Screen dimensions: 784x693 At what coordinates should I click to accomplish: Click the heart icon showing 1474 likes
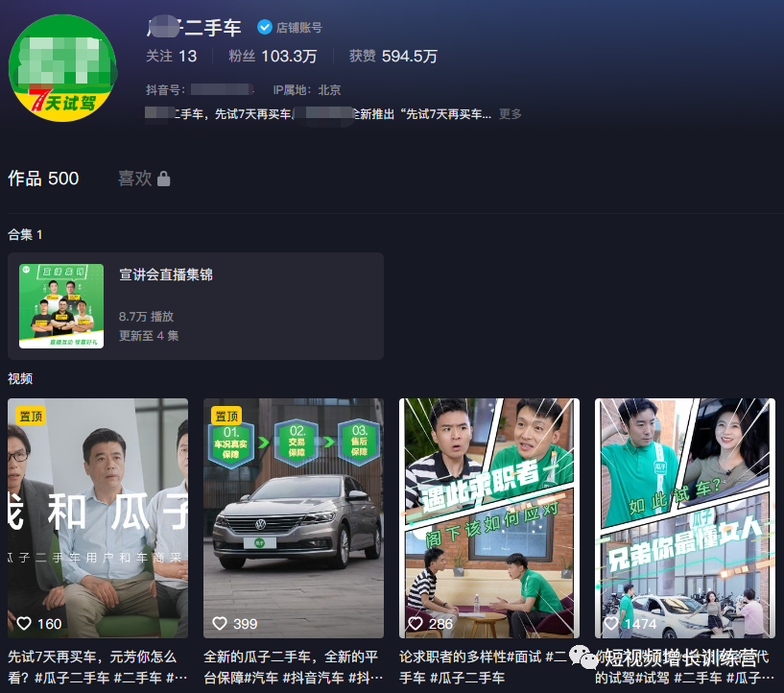[610, 624]
